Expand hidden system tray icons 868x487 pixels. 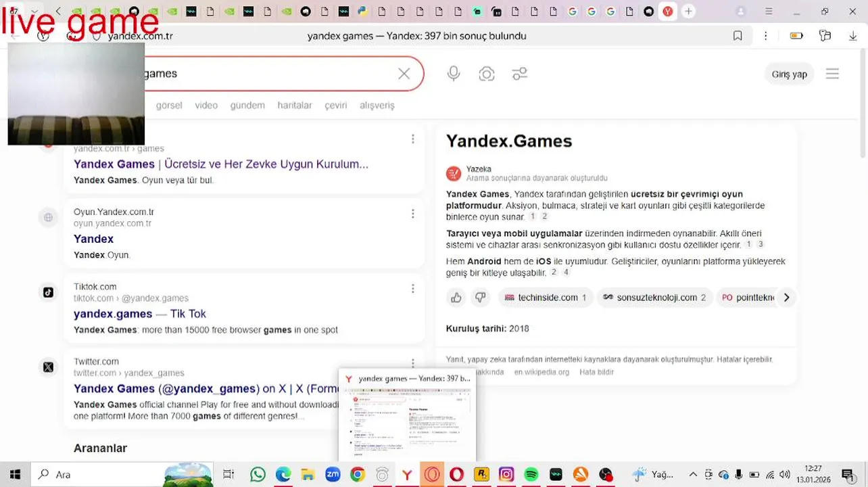[693, 475]
